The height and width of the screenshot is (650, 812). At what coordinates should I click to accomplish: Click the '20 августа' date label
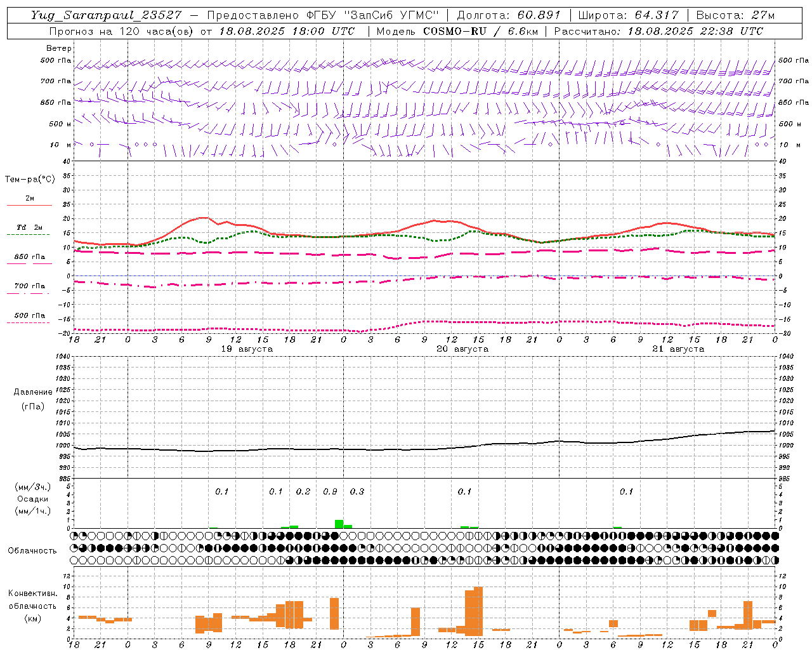pyautogui.click(x=462, y=349)
